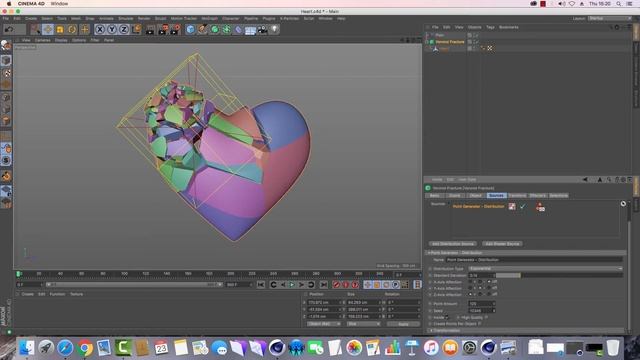
Task: Open the Basic tab in Attributes
Action: click(434, 196)
